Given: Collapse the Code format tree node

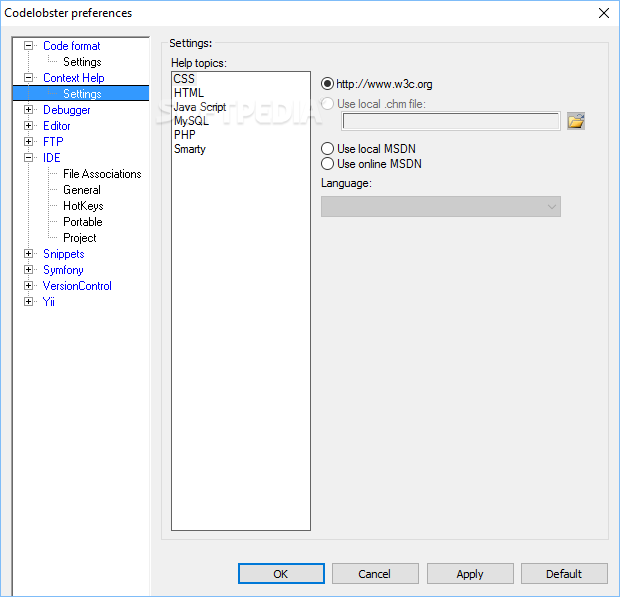Looking at the screenshot, I should (28, 45).
